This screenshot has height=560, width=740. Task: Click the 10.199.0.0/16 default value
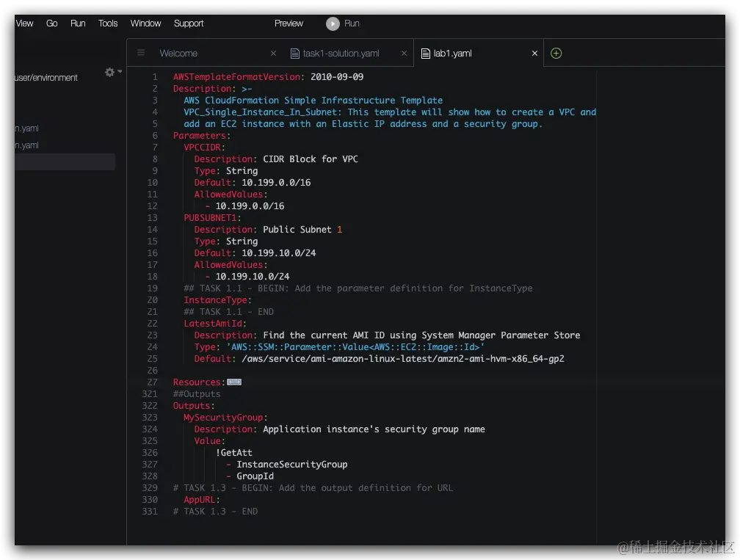[x=276, y=183]
